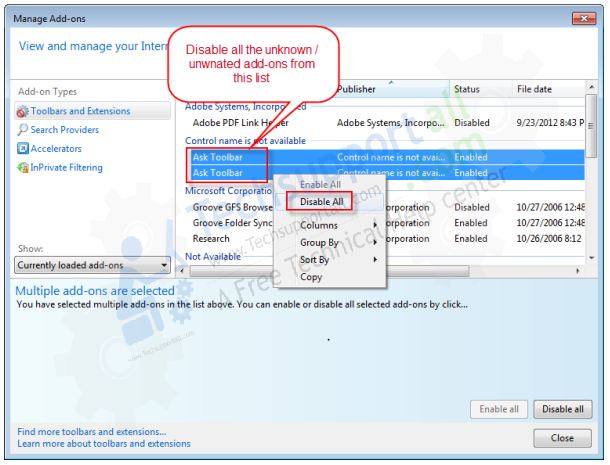
Task: Click the 10/26/2006 8:12 file date cell
Action: pyautogui.click(x=549, y=239)
